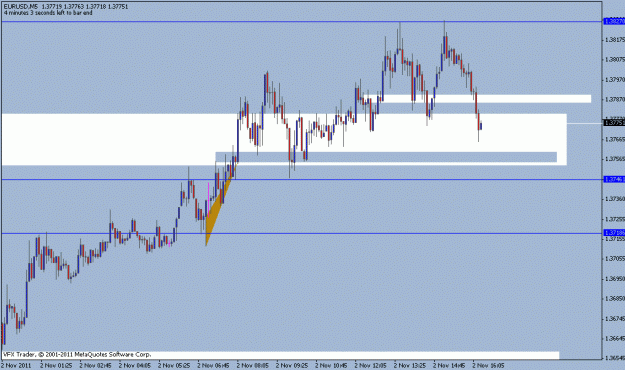Select the top blue horizontal line at 1.38270
The width and height of the screenshot is (625, 370).
(301, 21)
